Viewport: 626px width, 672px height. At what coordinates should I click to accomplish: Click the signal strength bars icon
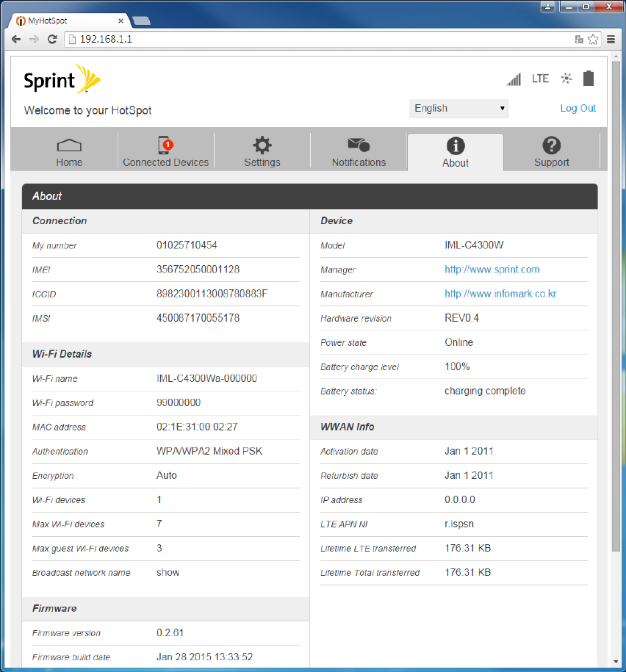point(514,79)
